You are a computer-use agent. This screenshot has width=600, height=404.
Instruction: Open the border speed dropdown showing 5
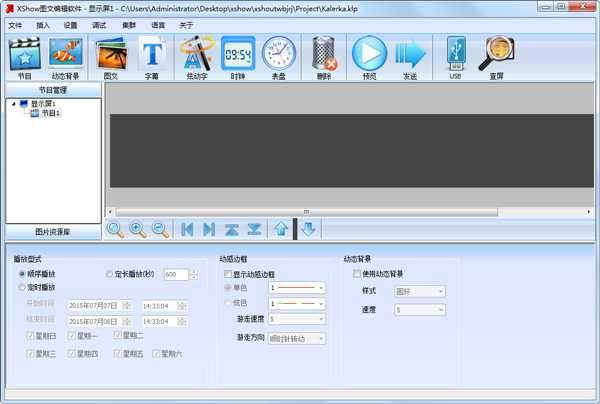click(297, 319)
